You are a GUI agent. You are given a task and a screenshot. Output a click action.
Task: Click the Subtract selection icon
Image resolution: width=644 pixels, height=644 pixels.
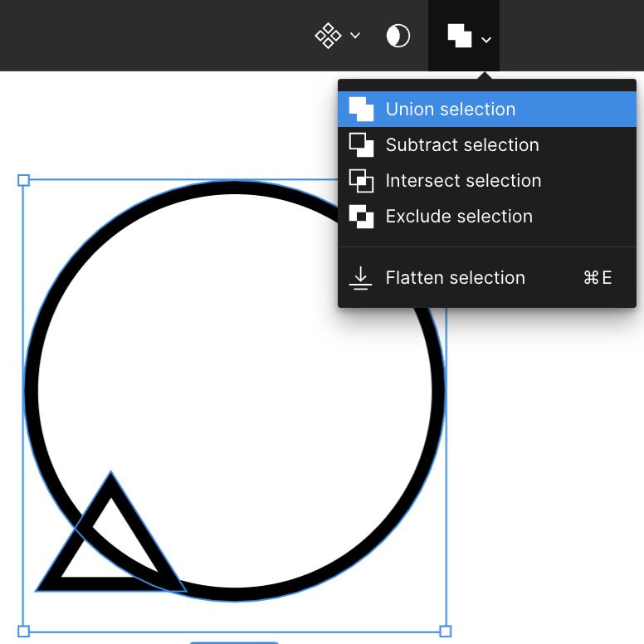[x=361, y=145]
